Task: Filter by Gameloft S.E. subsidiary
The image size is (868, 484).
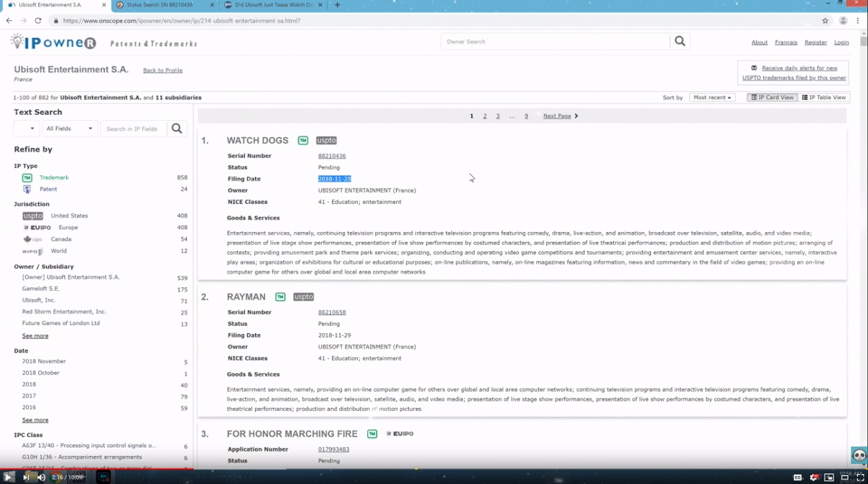Action: 41,289
